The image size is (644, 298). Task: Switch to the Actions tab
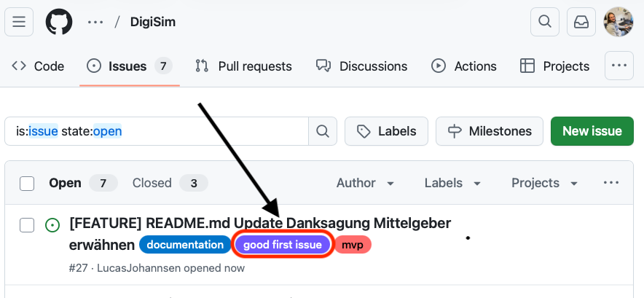click(464, 66)
